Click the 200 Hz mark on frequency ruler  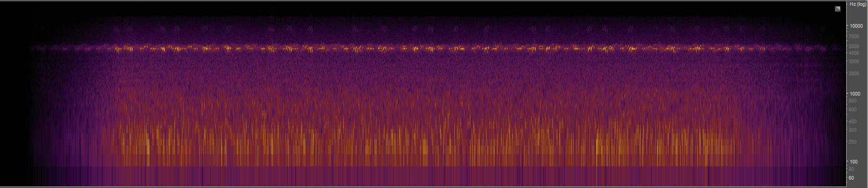(x=853, y=142)
